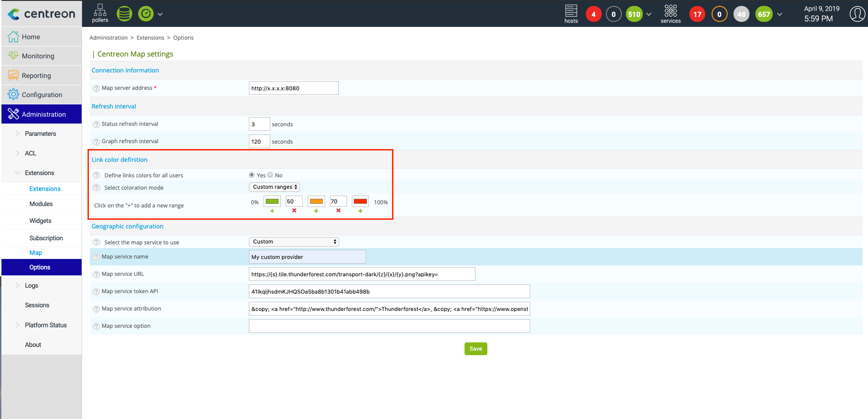This screenshot has height=419, width=868.
Task: Open the services status icon
Action: [670, 14]
